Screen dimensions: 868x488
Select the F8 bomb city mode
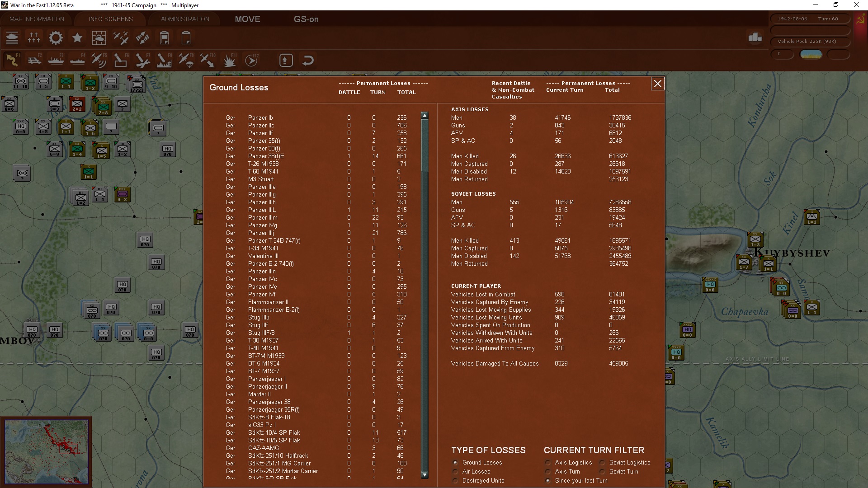click(164, 60)
